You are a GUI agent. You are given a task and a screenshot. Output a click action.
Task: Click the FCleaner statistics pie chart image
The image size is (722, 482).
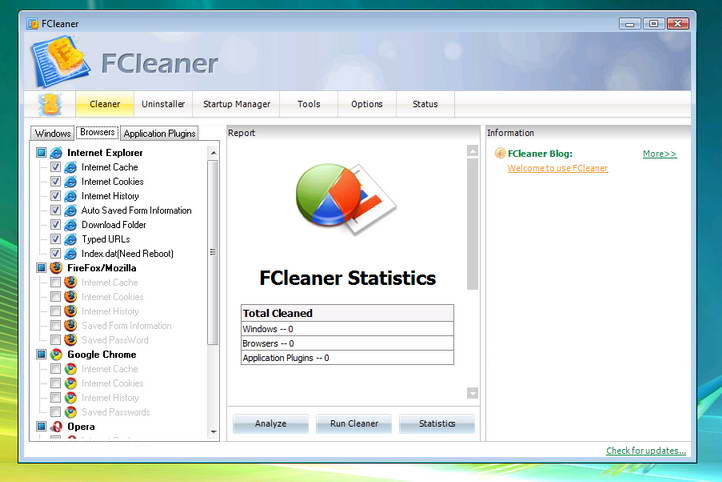coord(345,198)
